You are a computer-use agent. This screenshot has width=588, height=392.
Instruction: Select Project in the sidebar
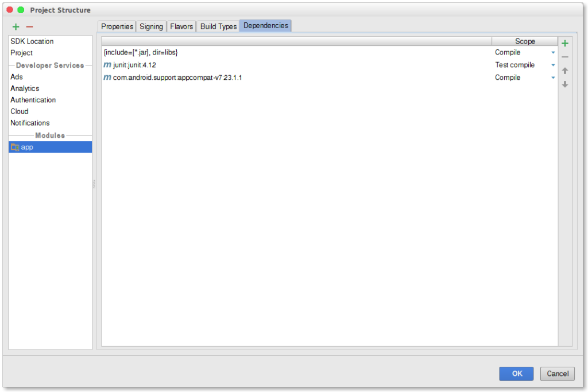[51, 53]
